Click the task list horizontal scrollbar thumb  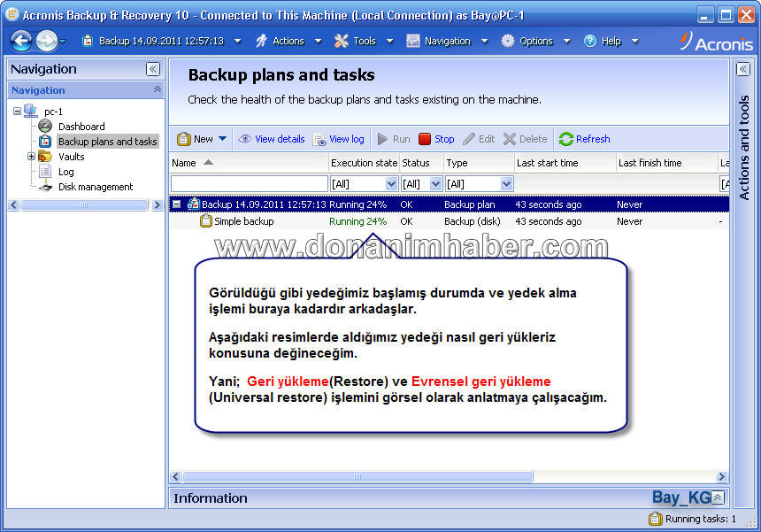[357, 476]
